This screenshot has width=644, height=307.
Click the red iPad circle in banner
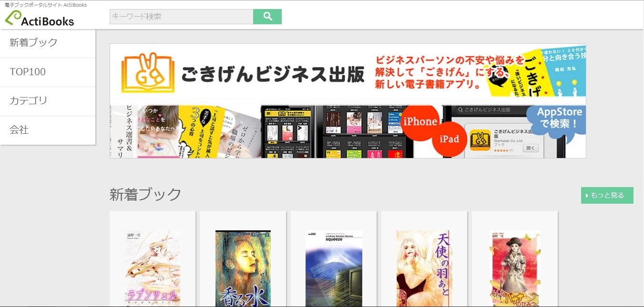pos(450,139)
